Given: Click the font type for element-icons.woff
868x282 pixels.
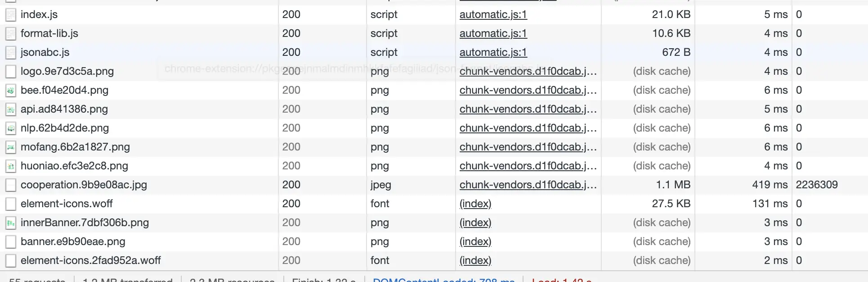Looking at the screenshot, I should point(380,204).
